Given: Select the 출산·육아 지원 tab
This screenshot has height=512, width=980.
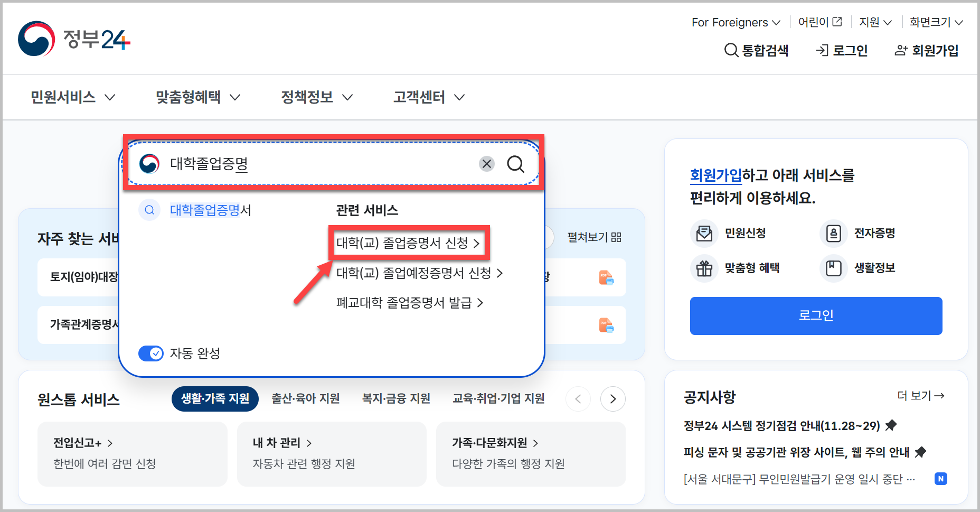Looking at the screenshot, I should (305, 398).
